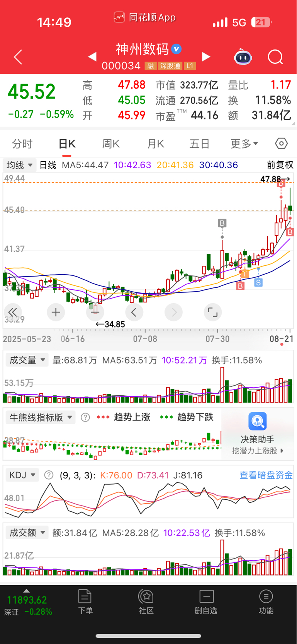The height and width of the screenshot is (644, 297).
Task: Switch to 周K tab
Action: (111, 144)
